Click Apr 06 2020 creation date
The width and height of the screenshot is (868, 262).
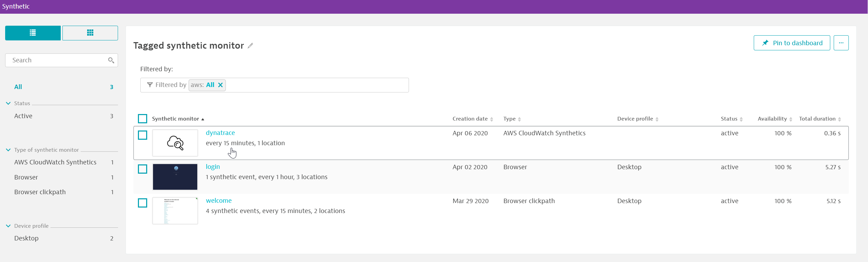tap(470, 133)
